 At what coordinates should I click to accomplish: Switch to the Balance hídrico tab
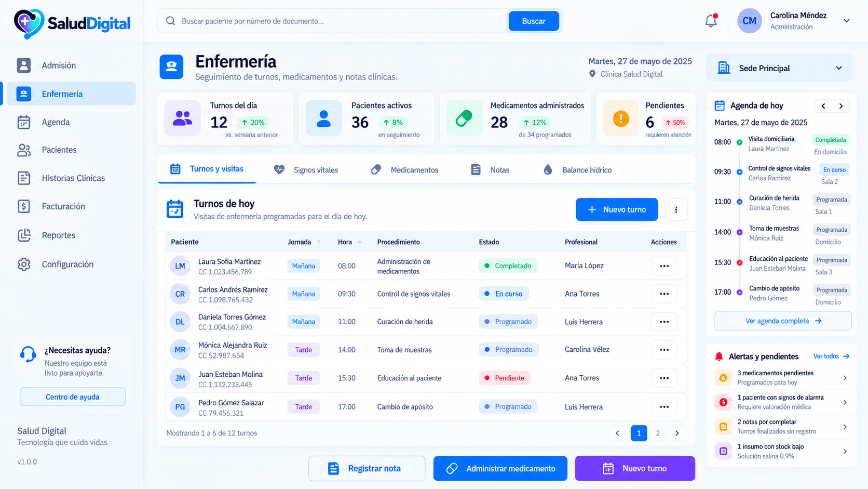point(577,170)
